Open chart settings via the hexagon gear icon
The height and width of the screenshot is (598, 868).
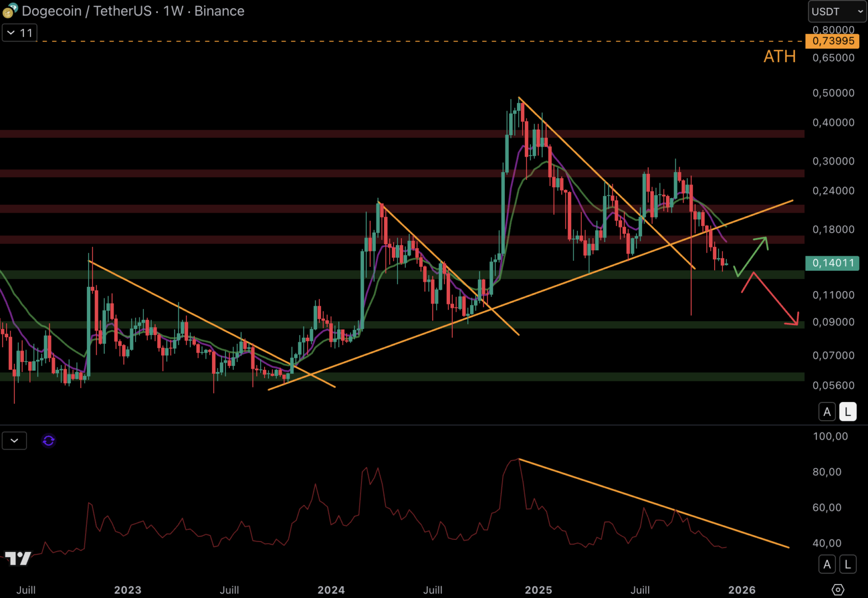click(838, 590)
